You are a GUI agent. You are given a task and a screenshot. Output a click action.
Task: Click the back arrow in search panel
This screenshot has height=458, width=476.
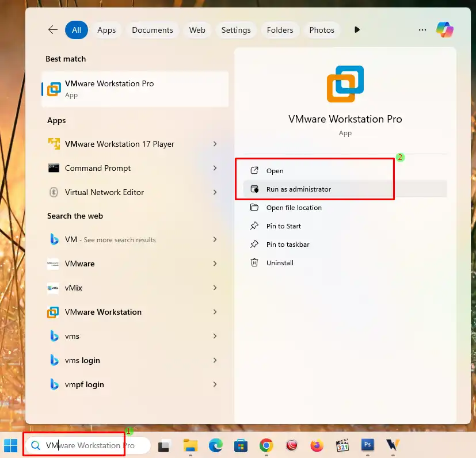pyautogui.click(x=53, y=30)
